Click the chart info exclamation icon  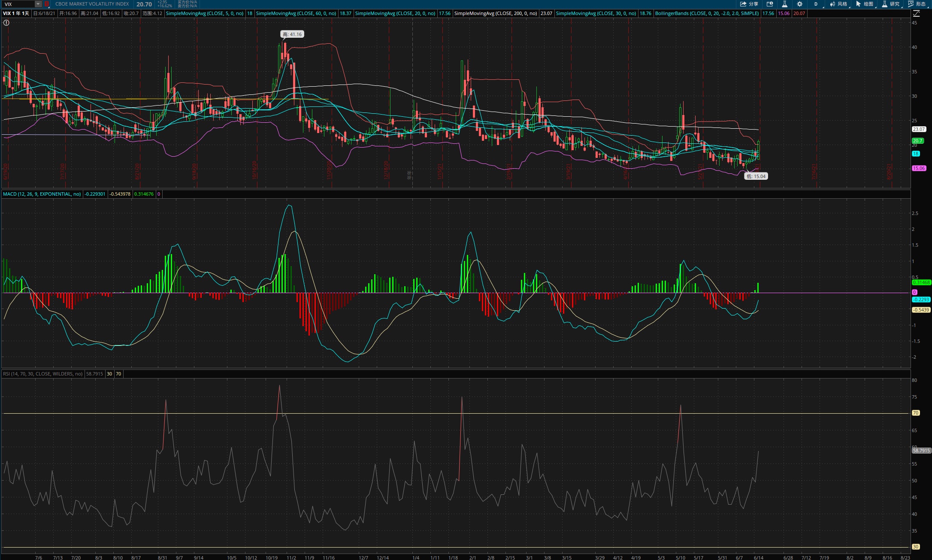[x=6, y=23]
